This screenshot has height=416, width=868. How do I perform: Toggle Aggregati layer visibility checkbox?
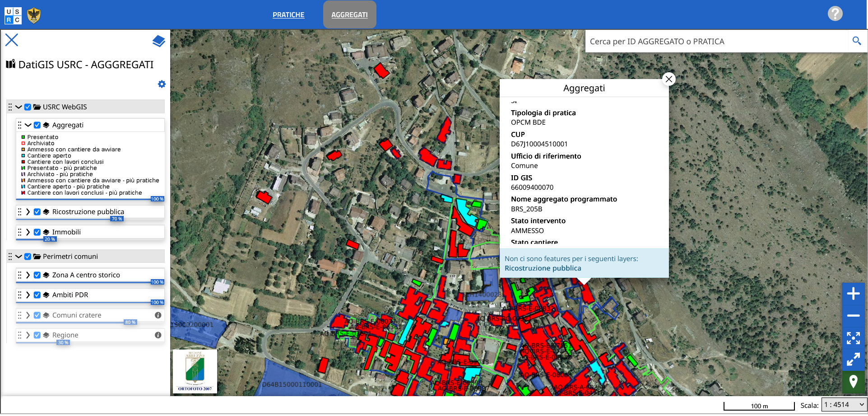point(37,125)
